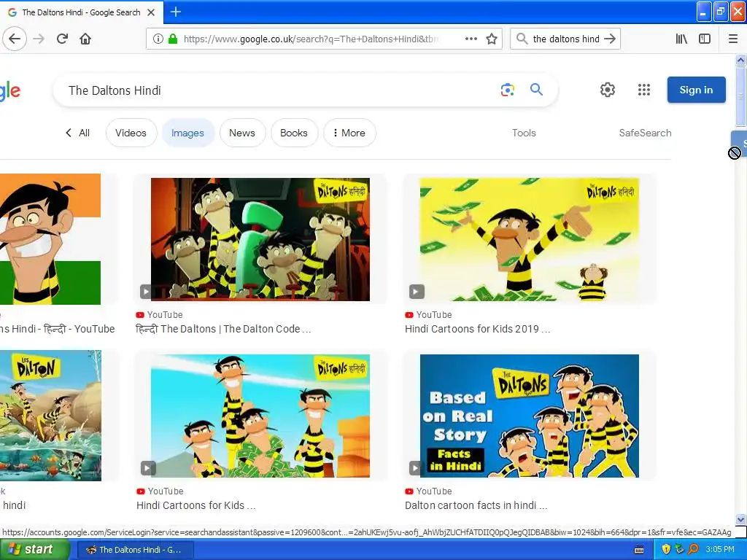Toggle the sidebar view icon
This screenshot has height=560, width=747.
(x=705, y=39)
